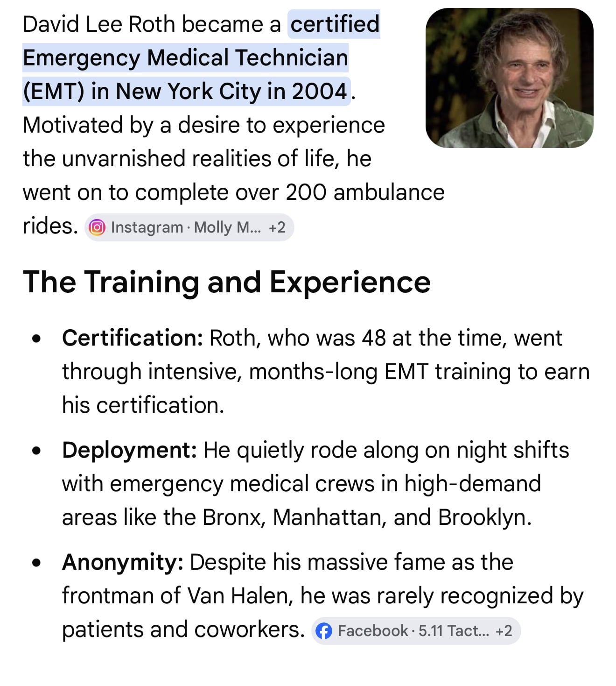Tap the Instagram logo icon
This screenshot has width=616, height=686.
point(97,227)
